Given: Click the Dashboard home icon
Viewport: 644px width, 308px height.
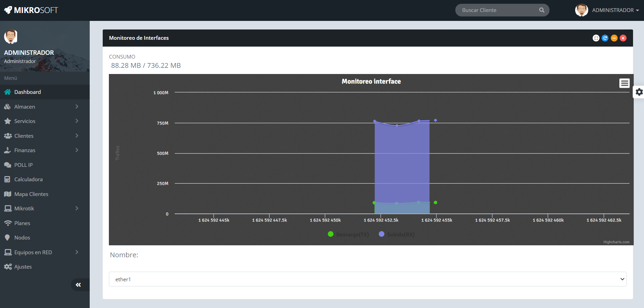Looking at the screenshot, I should pyautogui.click(x=8, y=92).
